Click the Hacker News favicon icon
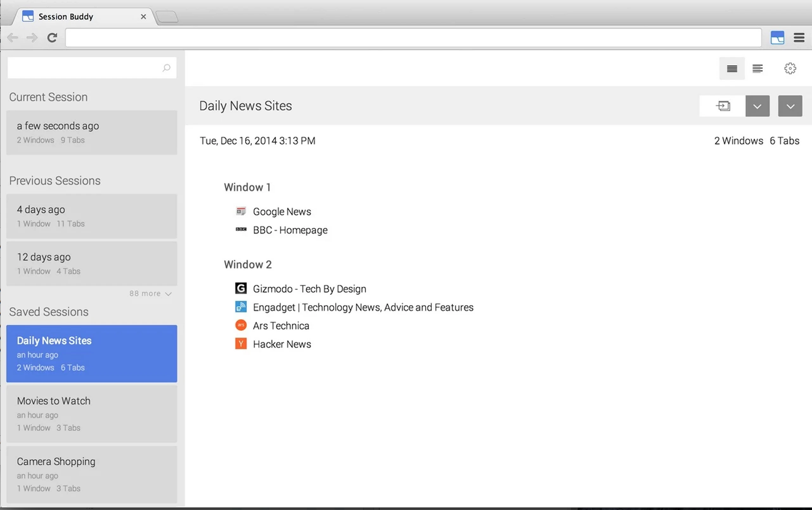This screenshot has height=510, width=812. coord(241,344)
